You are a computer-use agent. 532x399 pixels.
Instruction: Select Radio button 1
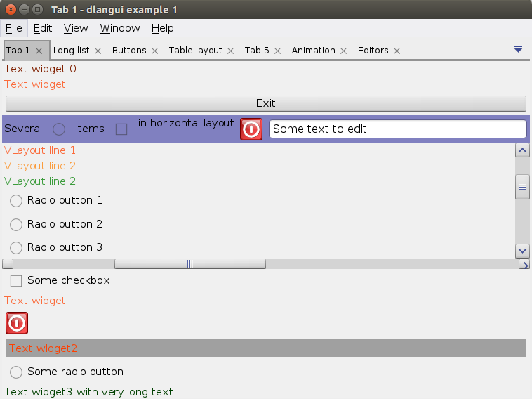tap(16, 201)
